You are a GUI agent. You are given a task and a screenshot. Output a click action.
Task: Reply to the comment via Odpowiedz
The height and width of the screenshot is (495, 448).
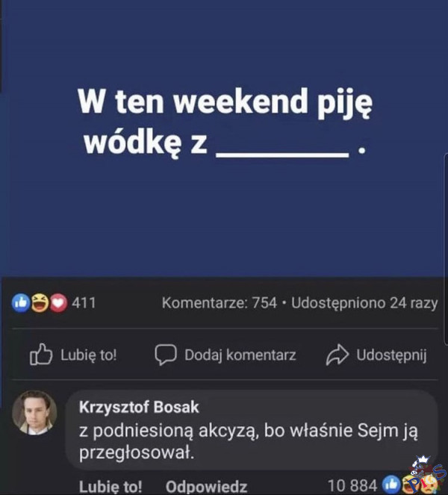coord(207,487)
